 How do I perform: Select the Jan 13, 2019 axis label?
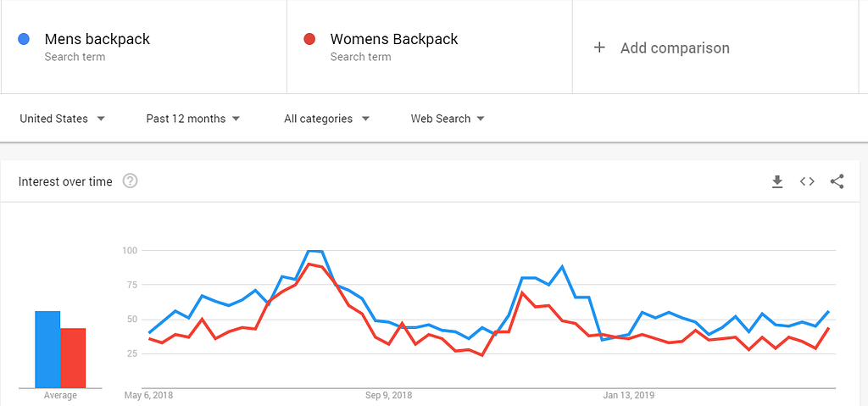pos(629,395)
